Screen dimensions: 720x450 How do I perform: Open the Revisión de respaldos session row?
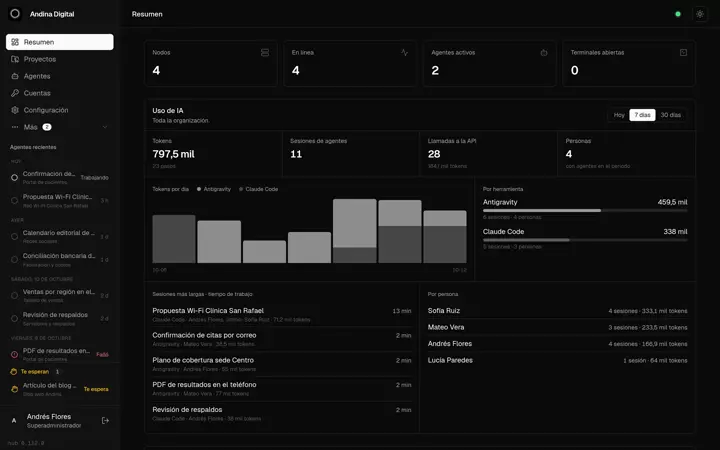pos(281,413)
